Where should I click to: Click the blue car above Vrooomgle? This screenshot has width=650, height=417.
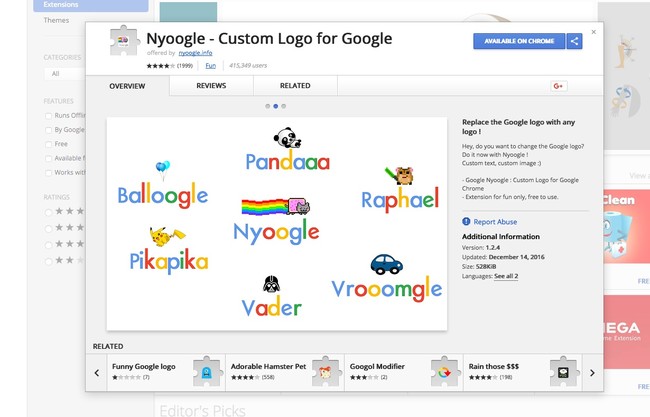(386, 264)
